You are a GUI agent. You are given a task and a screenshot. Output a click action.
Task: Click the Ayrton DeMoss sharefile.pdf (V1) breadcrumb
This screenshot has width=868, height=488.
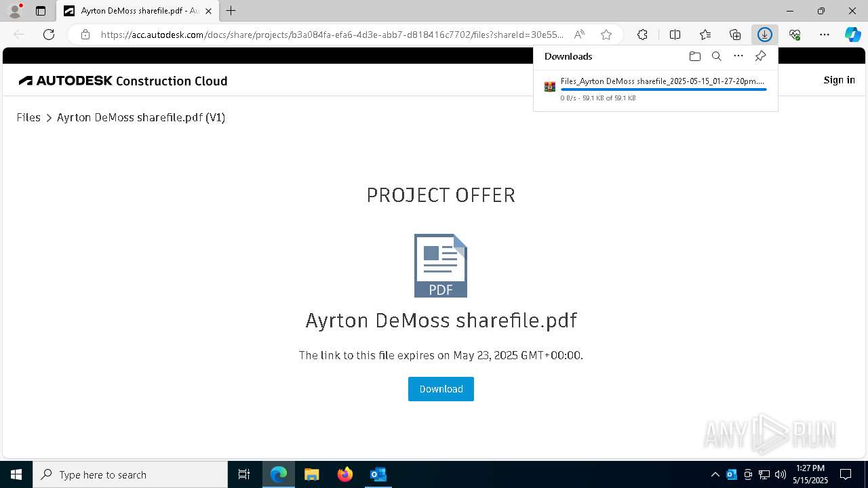(141, 117)
